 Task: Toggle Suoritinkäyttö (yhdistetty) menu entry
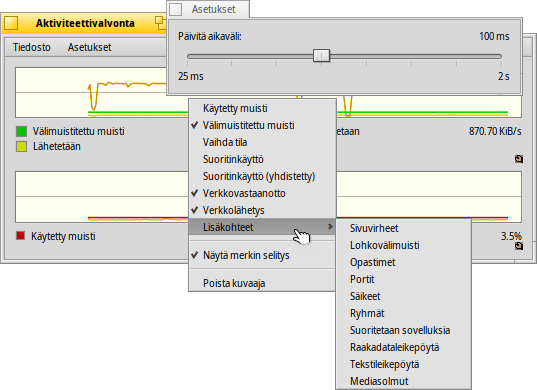pyautogui.click(x=262, y=176)
